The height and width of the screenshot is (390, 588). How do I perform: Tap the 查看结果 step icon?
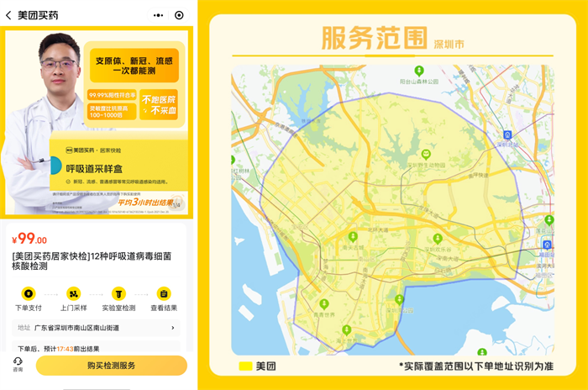pos(164,293)
